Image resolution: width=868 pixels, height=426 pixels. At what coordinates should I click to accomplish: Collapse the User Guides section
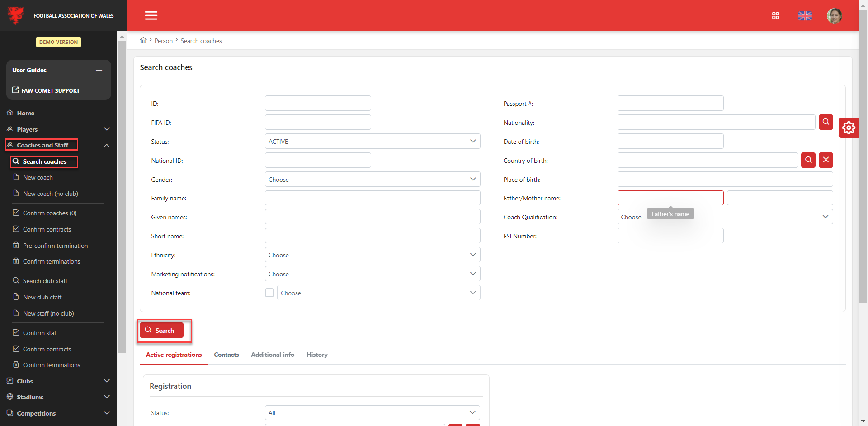(99, 70)
